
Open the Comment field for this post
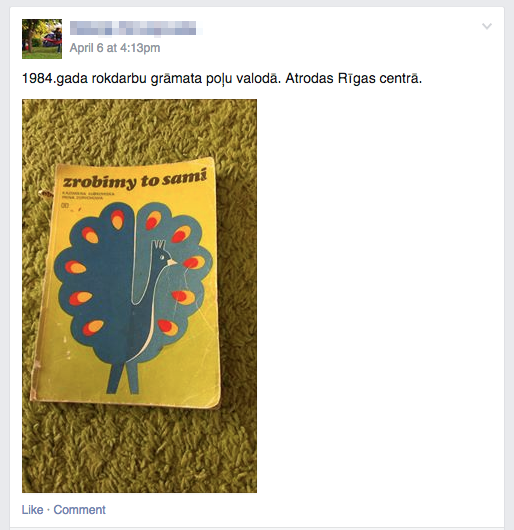(x=79, y=509)
